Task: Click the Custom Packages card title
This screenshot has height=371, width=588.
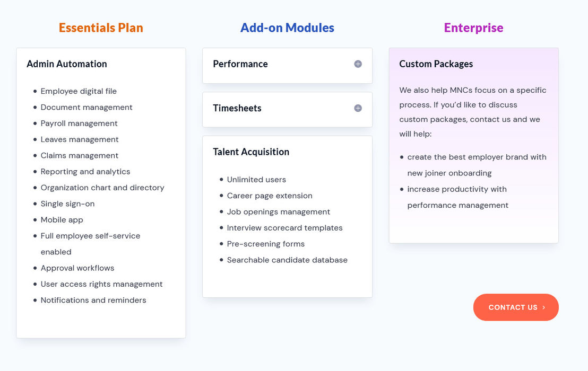Action: [x=436, y=64]
